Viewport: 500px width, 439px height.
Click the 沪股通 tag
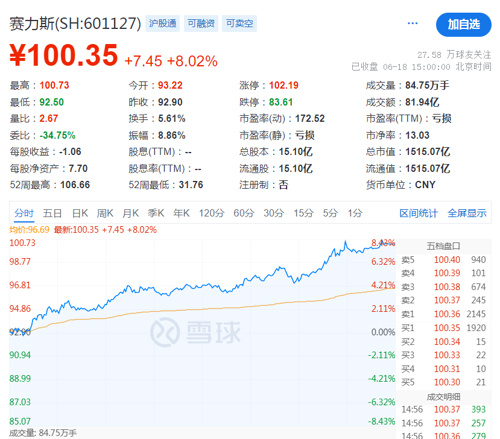162,23
